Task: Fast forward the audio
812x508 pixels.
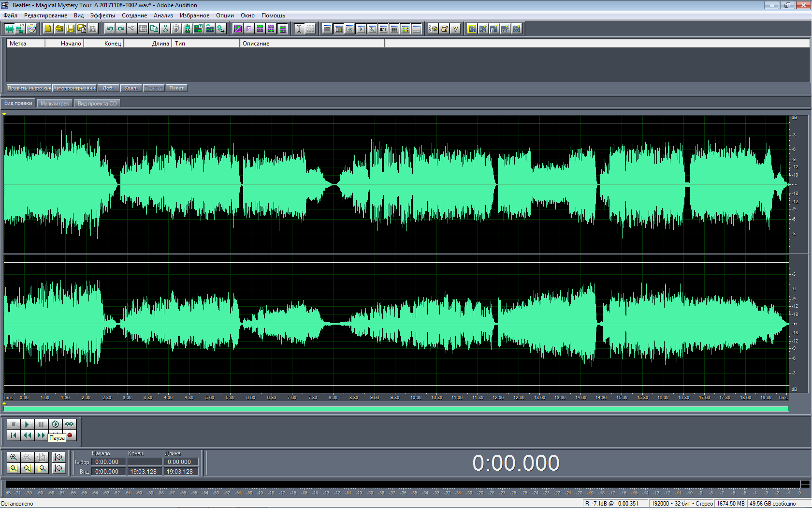Action: click(x=42, y=435)
